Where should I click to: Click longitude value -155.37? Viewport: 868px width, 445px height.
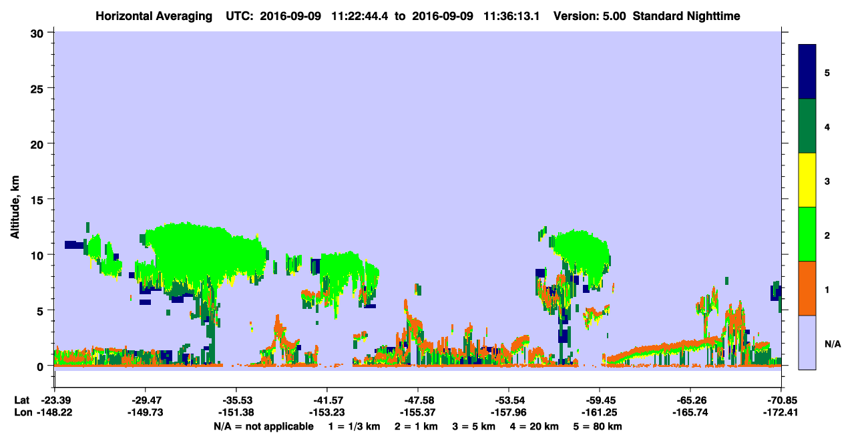click(418, 413)
